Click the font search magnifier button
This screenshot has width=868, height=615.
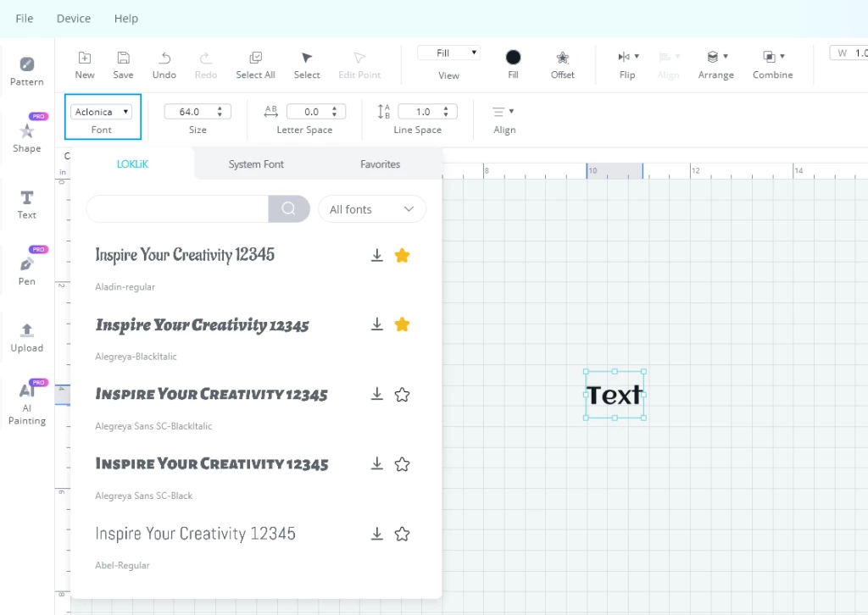coord(289,208)
